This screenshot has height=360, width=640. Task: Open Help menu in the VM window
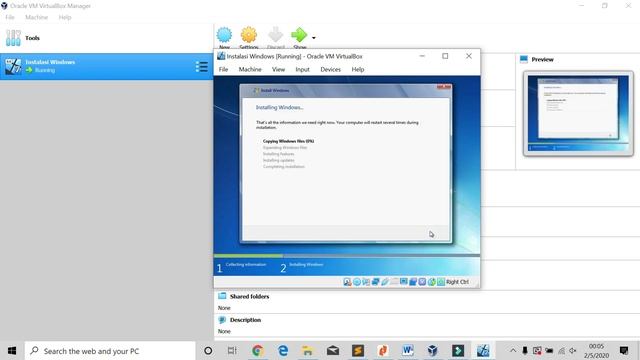coord(358,69)
